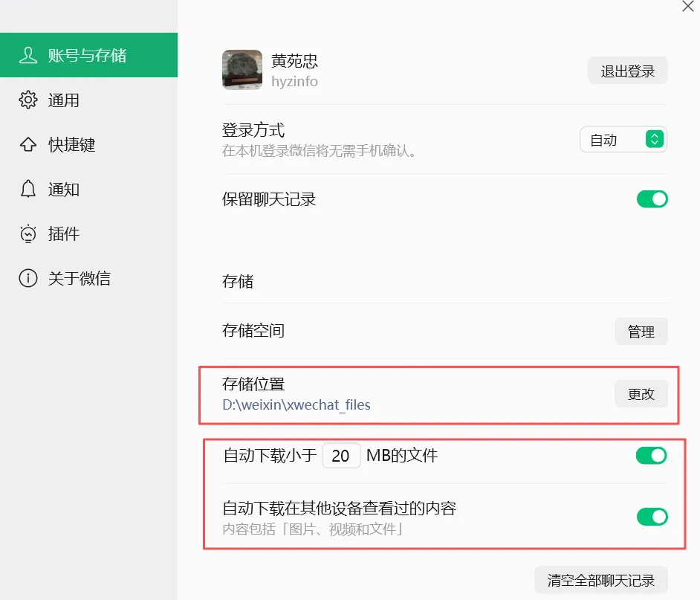Click the account and storage person icon
Screen dimensions: 700x600
[27, 56]
